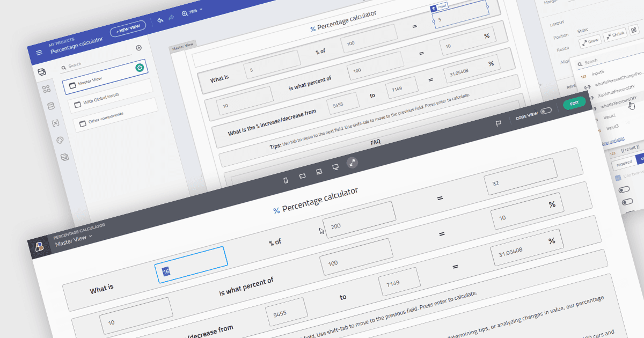Screen dimensions: 644x338
Task: Click the undo arrow in editor toolbar
Action: click(160, 20)
